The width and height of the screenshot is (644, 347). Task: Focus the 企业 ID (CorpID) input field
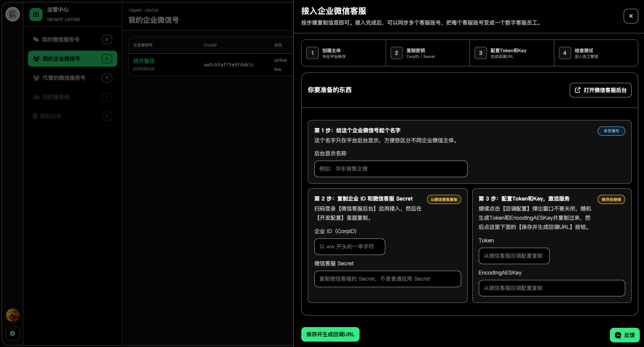pos(350,247)
